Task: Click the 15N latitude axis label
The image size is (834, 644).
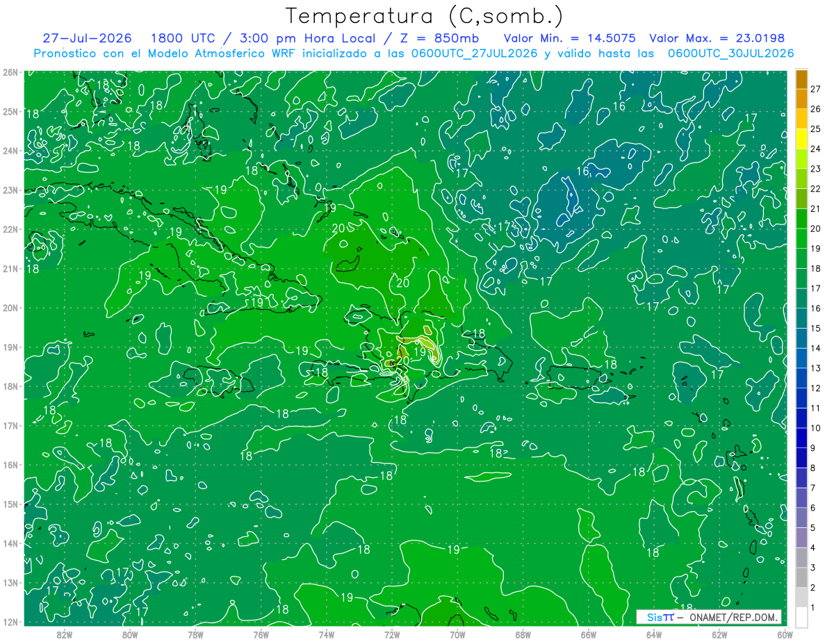Action: coord(10,504)
